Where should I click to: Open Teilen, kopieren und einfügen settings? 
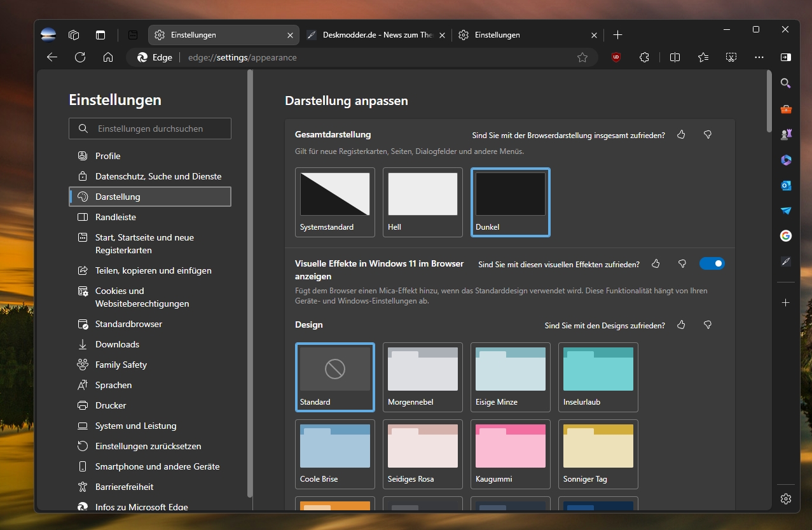click(149, 270)
